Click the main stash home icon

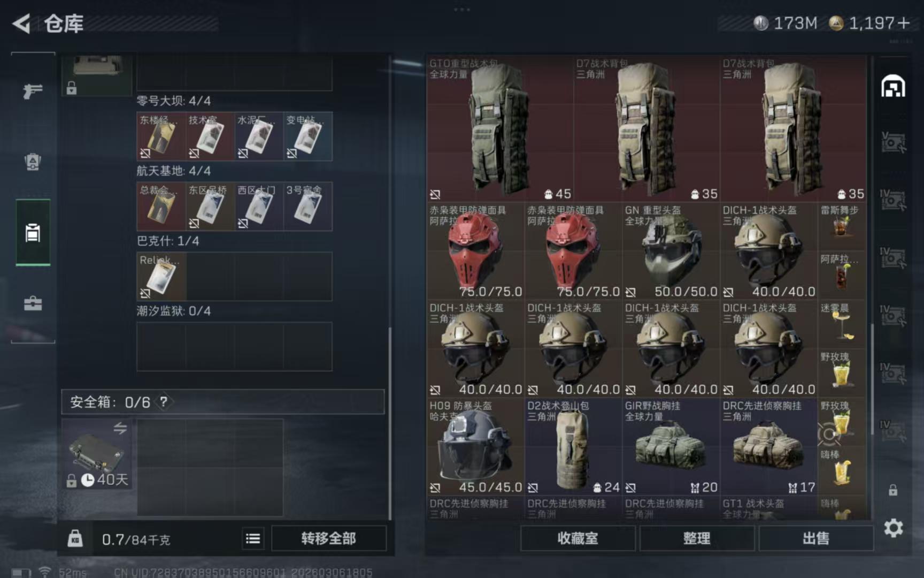(x=893, y=86)
